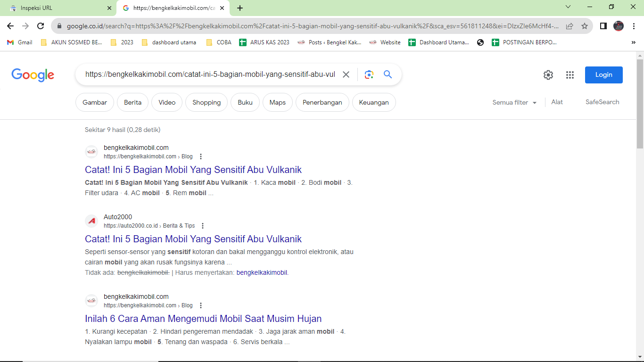The image size is (644, 362).
Task: Go forward to the next page
Action: (x=25, y=26)
